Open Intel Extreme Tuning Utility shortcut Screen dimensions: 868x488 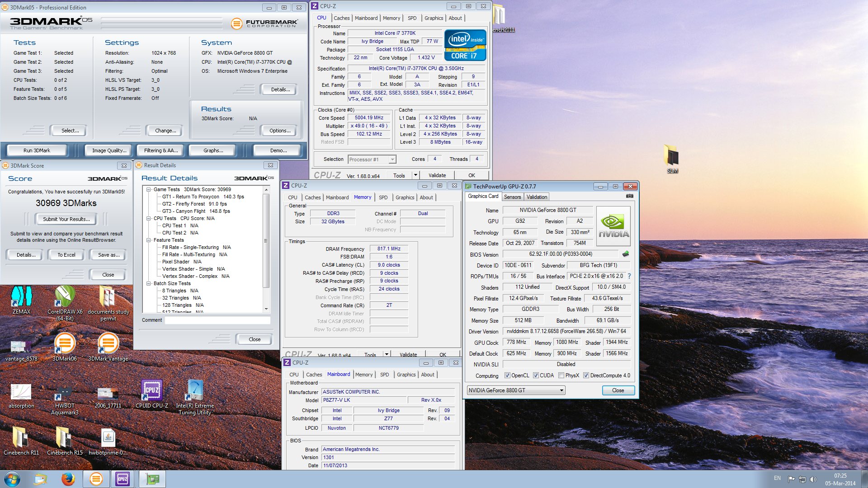point(195,398)
